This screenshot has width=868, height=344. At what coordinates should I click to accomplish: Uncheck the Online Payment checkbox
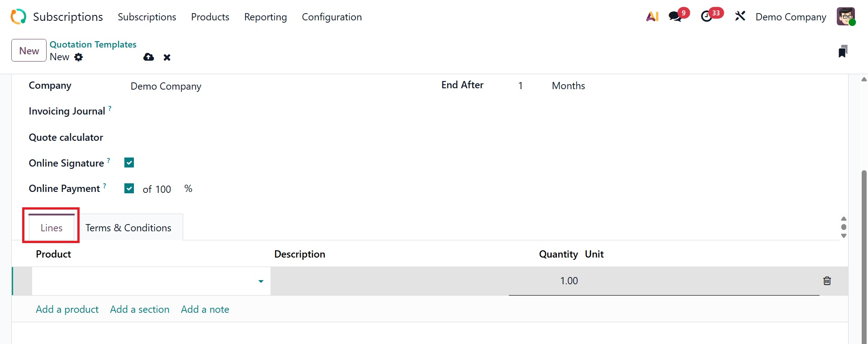pyautogui.click(x=129, y=188)
